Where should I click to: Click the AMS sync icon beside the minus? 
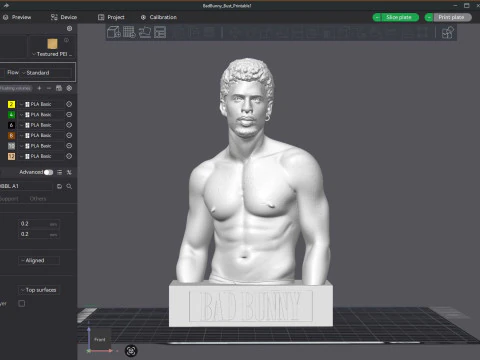[59, 88]
